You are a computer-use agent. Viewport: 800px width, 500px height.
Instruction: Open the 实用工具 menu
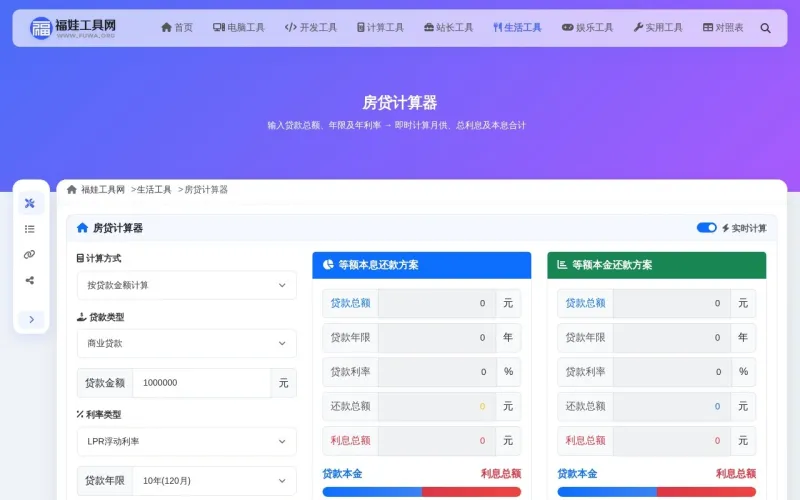pyautogui.click(x=658, y=28)
